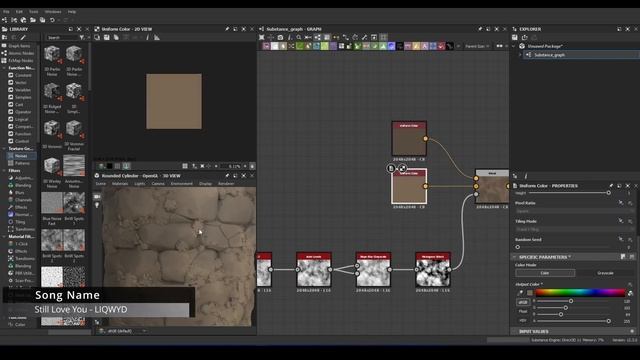Screen dimensions: 640x360
Task: Select Noises category in Library
Action: 21,156
